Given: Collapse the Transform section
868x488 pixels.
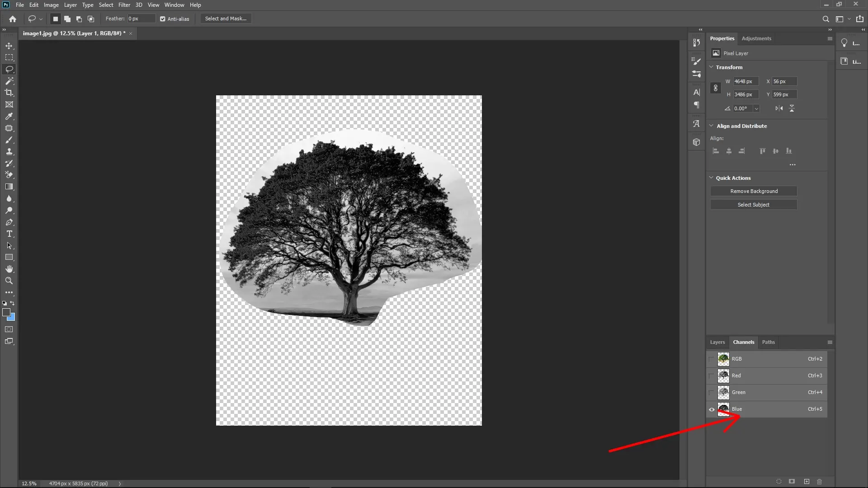Looking at the screenshot, I should pos(711,67).
